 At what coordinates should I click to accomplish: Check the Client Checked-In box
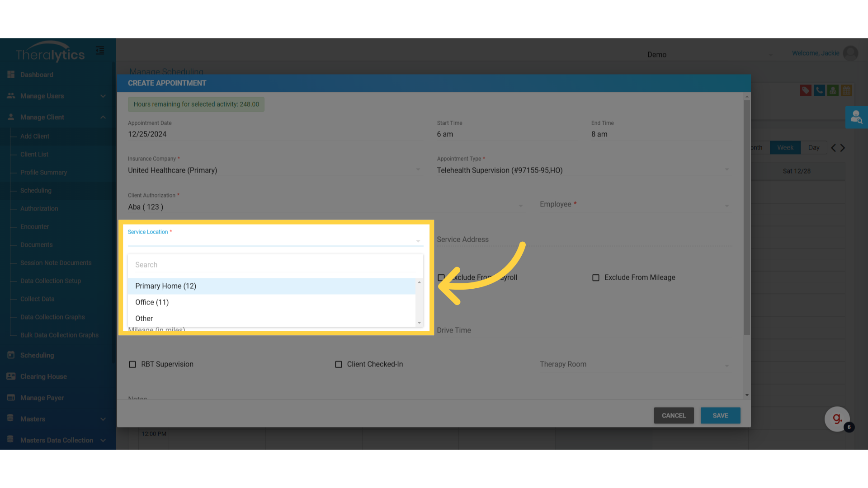click(339, 364)
